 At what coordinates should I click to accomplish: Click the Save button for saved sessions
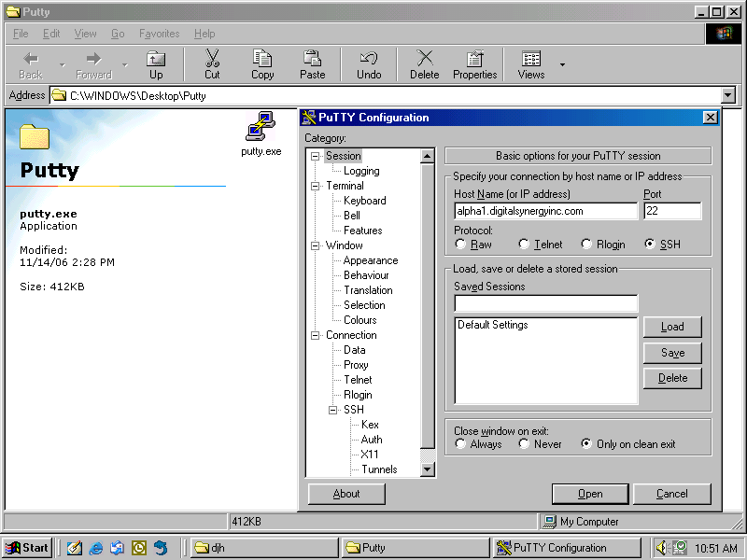click(x=672, y=353)
